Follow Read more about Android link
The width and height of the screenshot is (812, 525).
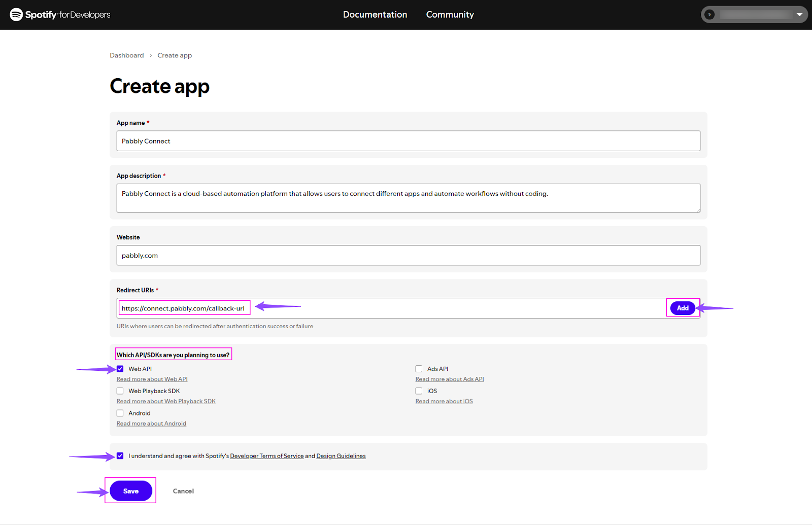151,424
